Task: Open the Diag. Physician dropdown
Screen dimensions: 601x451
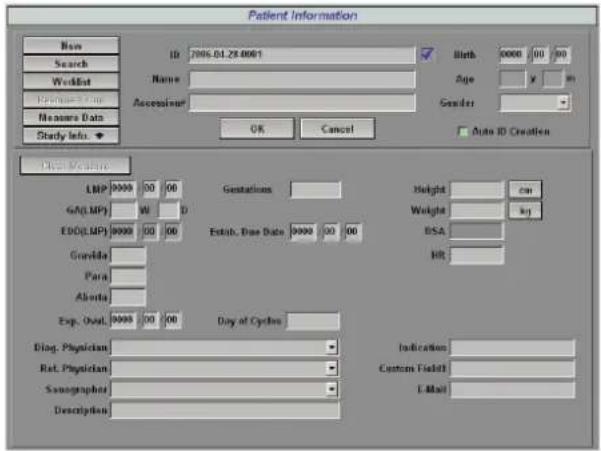Action: point(332,347)
